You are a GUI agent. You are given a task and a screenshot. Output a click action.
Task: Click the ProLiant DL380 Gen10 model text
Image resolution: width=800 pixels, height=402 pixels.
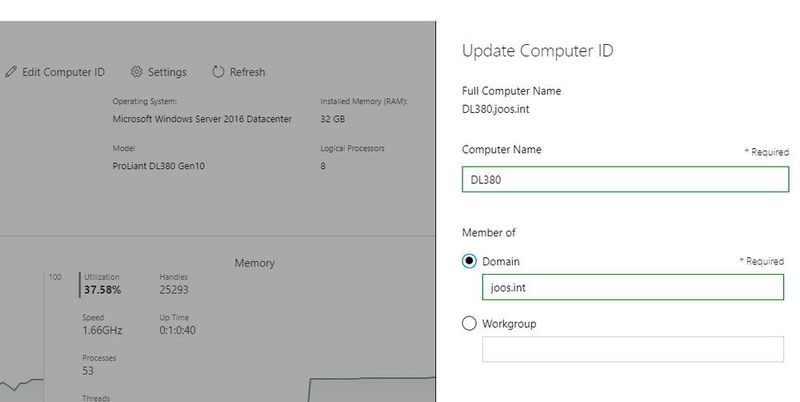[159, 166]
